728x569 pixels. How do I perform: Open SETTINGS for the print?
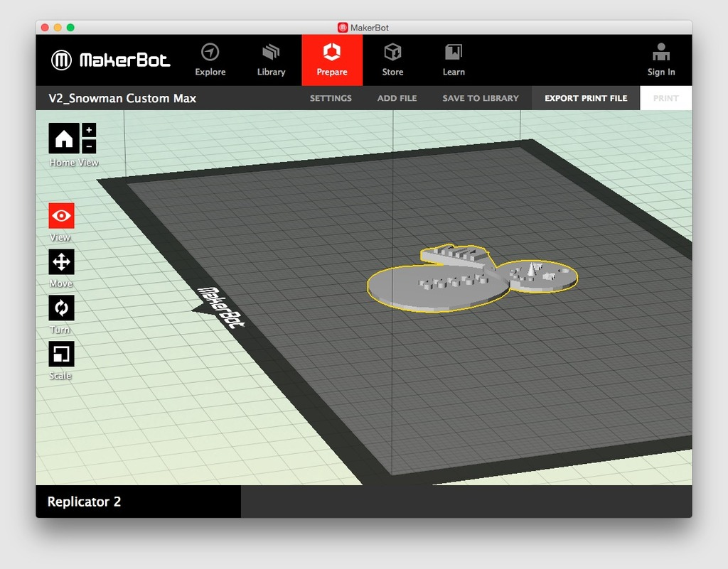coord(331,98)
